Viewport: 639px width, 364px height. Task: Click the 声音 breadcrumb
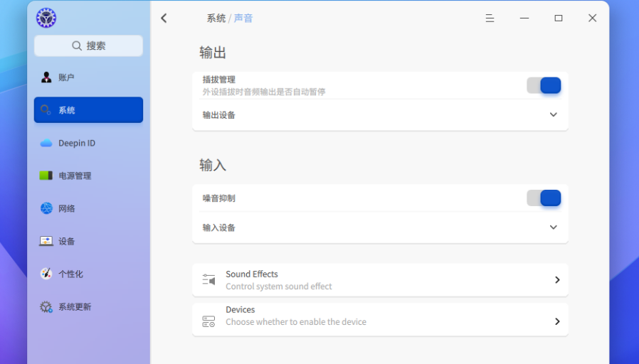coord(243,18)
